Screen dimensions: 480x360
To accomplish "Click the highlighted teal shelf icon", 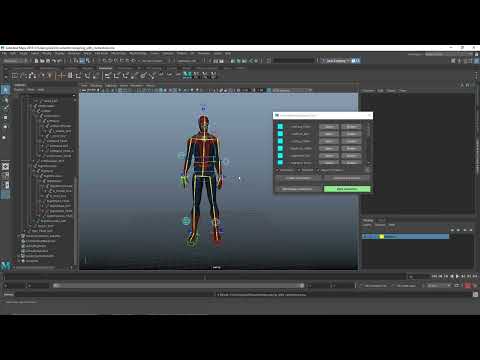I will click(x=187, y=75).
